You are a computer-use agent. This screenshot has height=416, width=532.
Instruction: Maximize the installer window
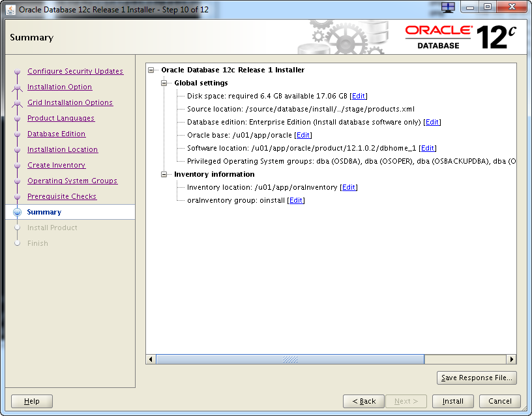coord(488,7)
